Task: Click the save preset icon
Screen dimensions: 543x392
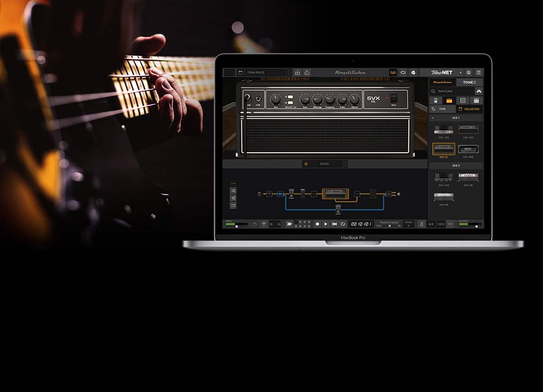Action: click(298, 73)
